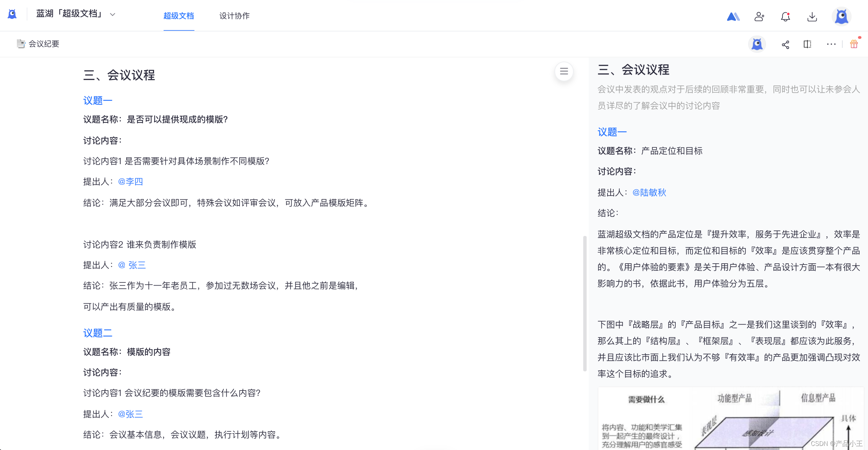Click the @陆敏秋 mention in right panel
The image size is (868, 450).
[649, 193]
